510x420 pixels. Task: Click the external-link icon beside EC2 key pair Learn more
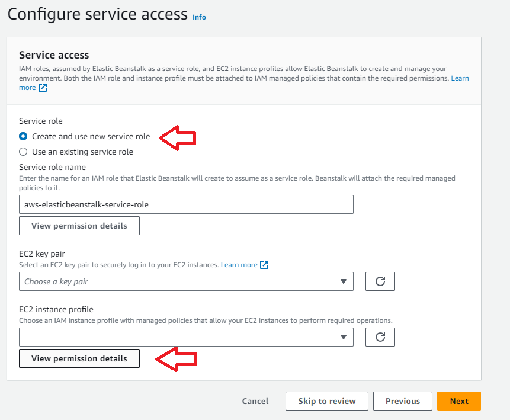(x=264, y=265)
